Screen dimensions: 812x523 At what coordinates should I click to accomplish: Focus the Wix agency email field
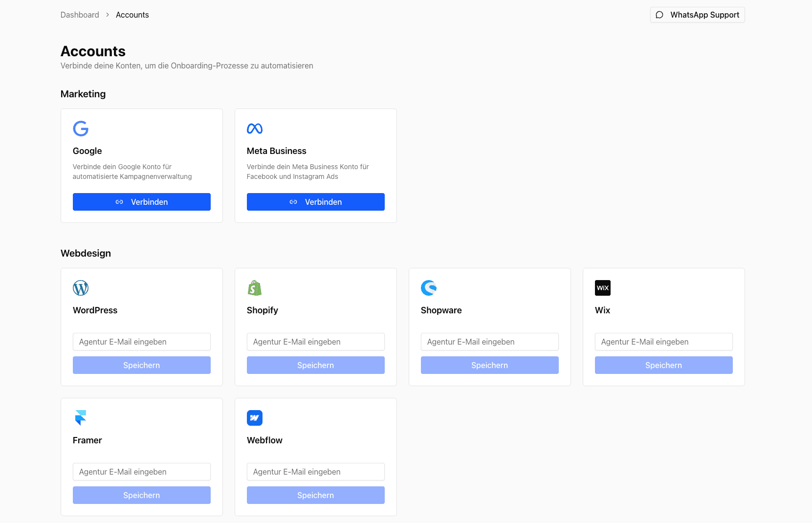click(x=664, y=342)
